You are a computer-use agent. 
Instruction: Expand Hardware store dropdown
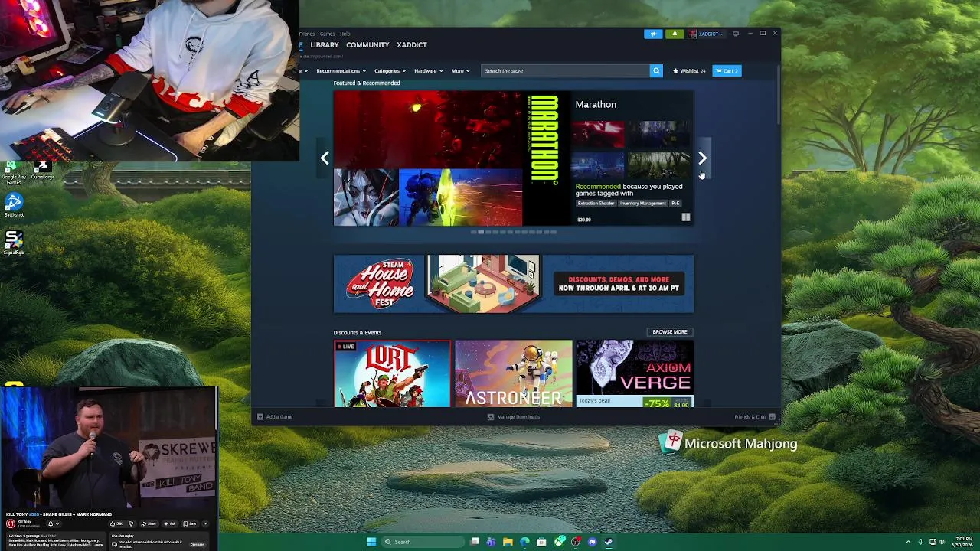coord(429,71)
